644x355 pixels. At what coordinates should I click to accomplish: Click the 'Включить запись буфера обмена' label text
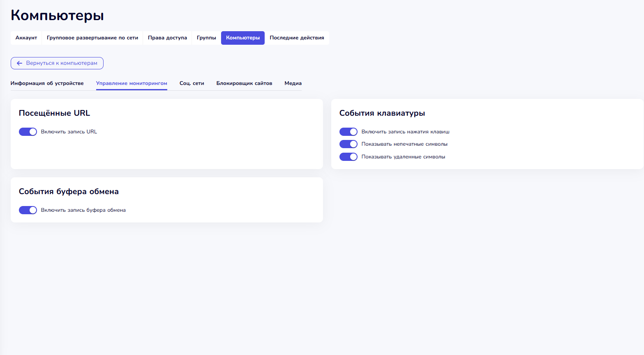pos(83,210)
